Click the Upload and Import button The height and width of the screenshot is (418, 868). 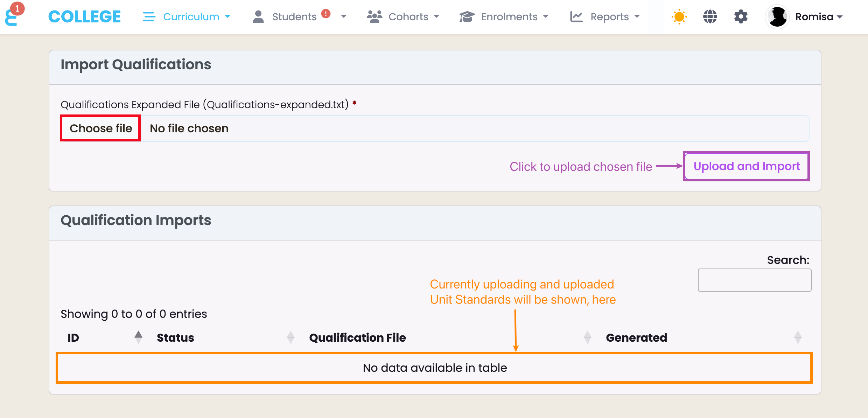point(747,166)
